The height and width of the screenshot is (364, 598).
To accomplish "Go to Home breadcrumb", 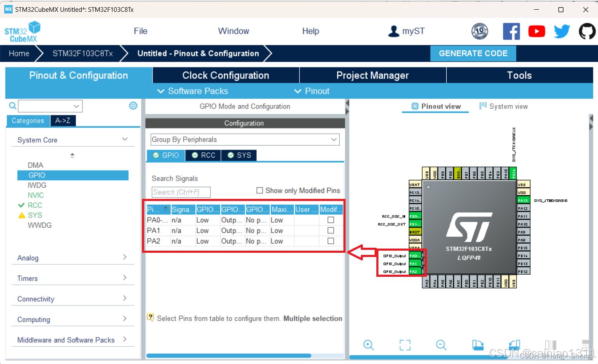I will pyautogui.click(x=19, y=54).
